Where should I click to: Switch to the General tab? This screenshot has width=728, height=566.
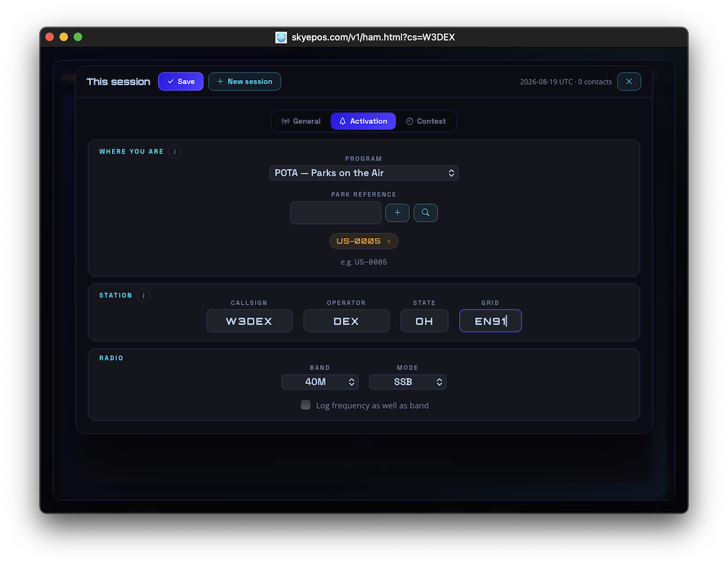coord(301,121)
